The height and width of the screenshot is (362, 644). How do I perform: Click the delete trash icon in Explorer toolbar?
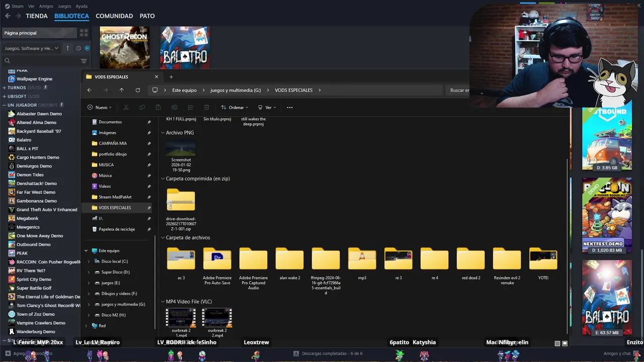tap(206, 107)
